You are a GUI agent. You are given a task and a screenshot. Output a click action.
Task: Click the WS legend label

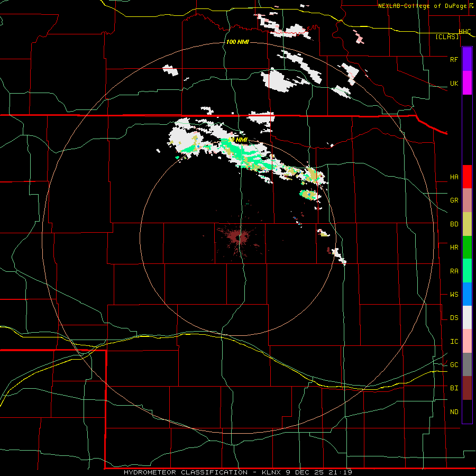(454, 295)
